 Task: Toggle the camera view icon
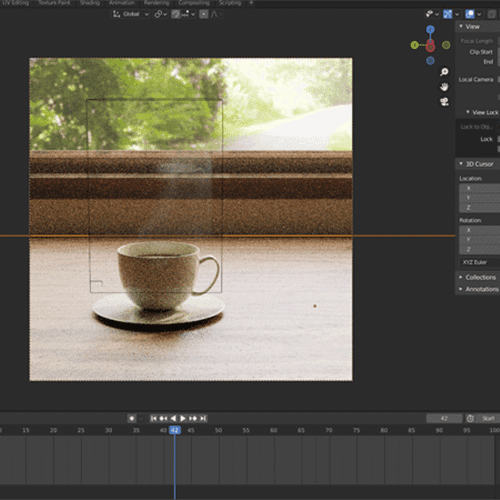click(x=444, y=102)
